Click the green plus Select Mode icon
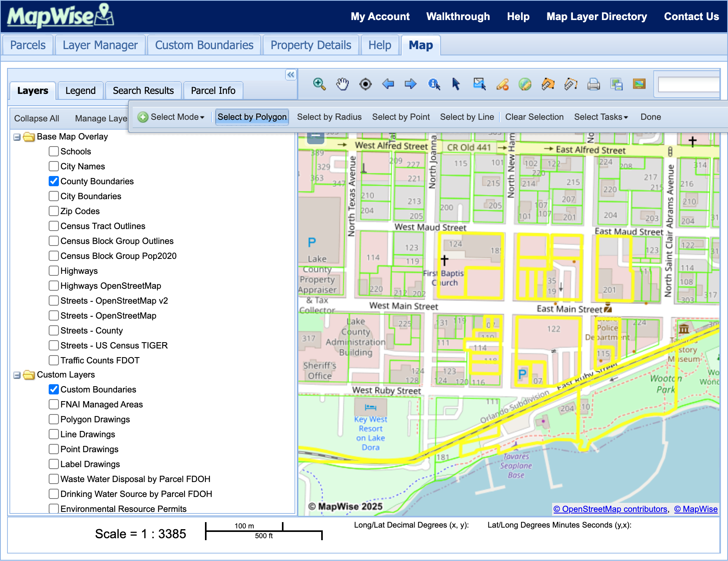728x561 pixels. tap(143, 117)
